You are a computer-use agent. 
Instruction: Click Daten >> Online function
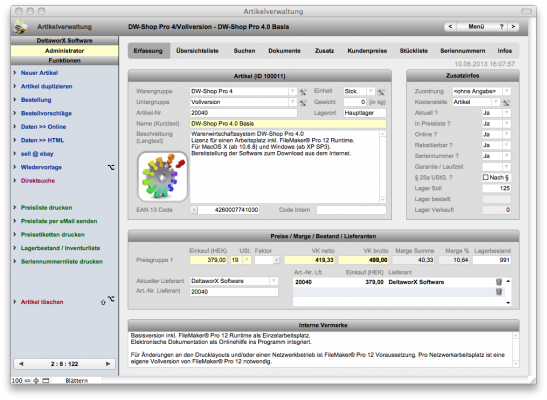(x=43, y=127)
